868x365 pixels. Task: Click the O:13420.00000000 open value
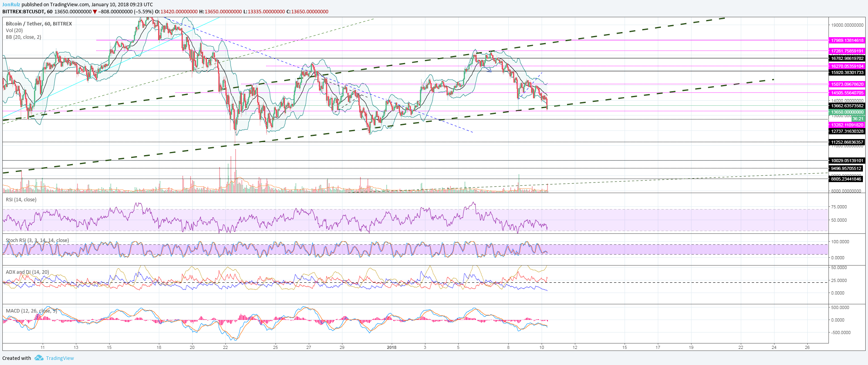pyautogui.click(x=176, y=12)
